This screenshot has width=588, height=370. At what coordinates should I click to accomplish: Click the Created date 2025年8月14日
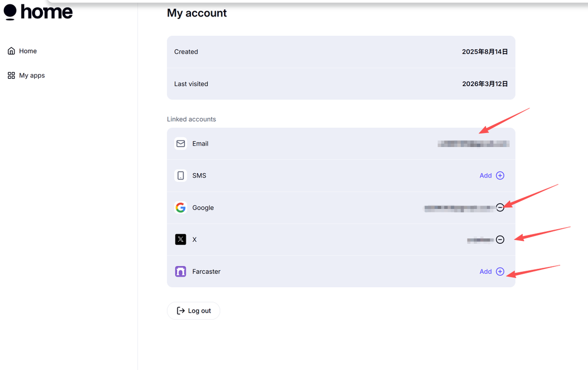pos(485,51)
